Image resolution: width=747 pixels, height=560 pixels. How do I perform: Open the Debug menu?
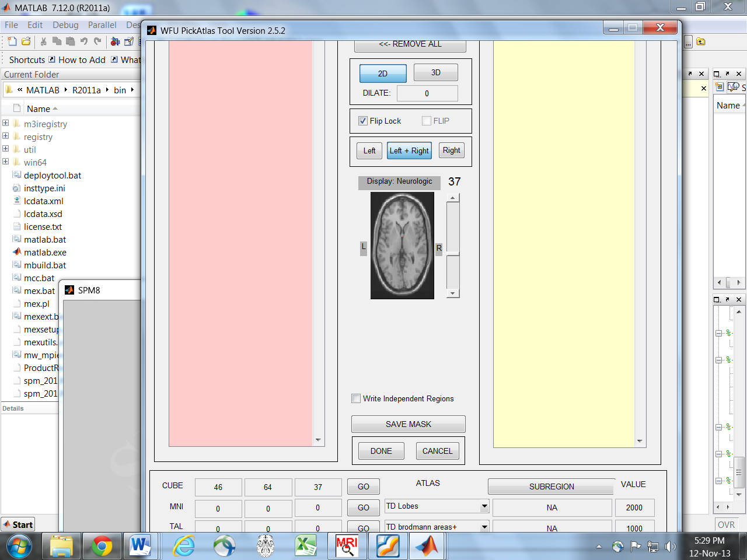click(65, 25)
